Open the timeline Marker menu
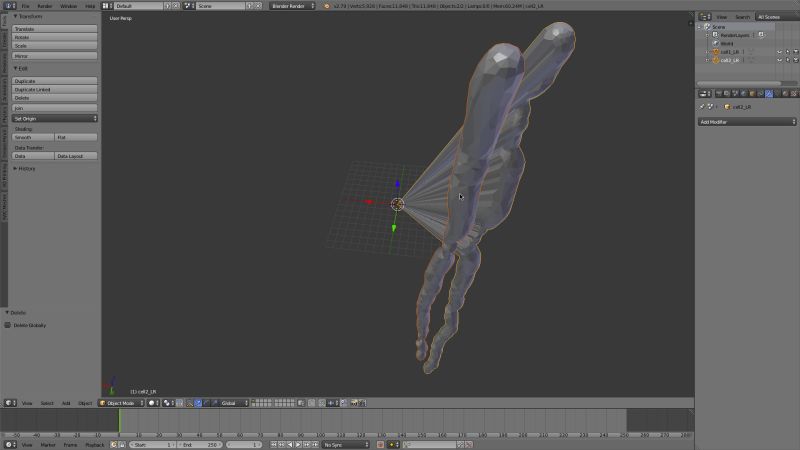This screenshot has height=450, width=800. tap(48, 445)
